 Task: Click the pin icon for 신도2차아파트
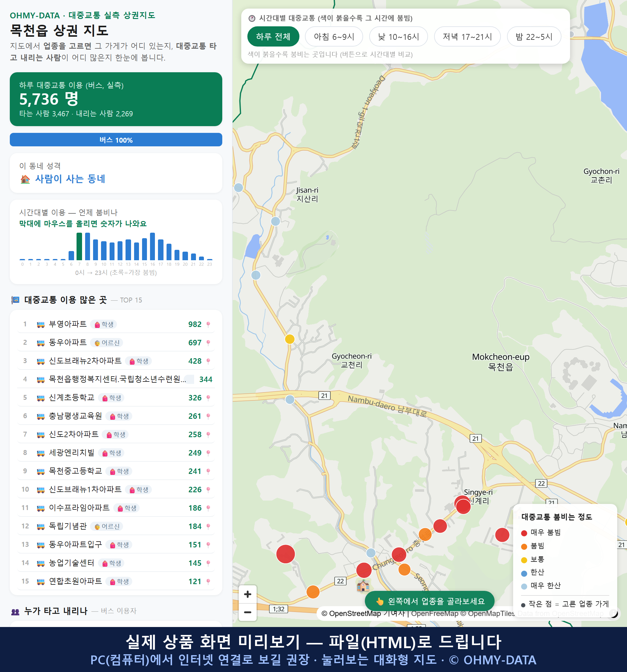click(208, 434)
